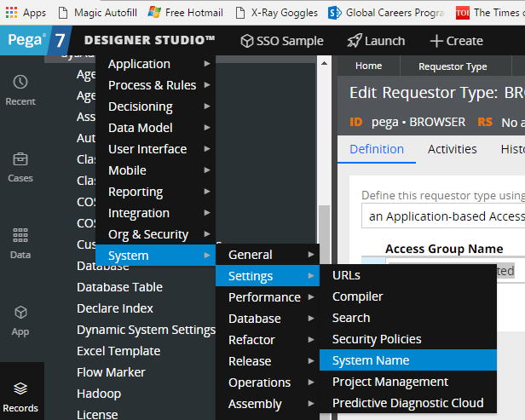
Task: Select Excel Template record type
Action: 118,351
